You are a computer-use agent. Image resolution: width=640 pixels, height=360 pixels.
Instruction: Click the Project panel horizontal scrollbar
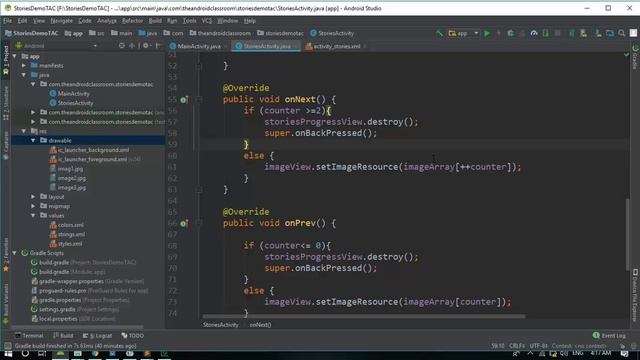click(x=78, y=327)
